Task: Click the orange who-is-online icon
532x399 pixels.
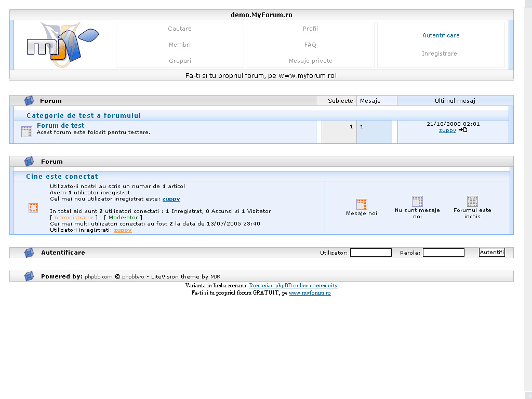Action: click(33, 208)
